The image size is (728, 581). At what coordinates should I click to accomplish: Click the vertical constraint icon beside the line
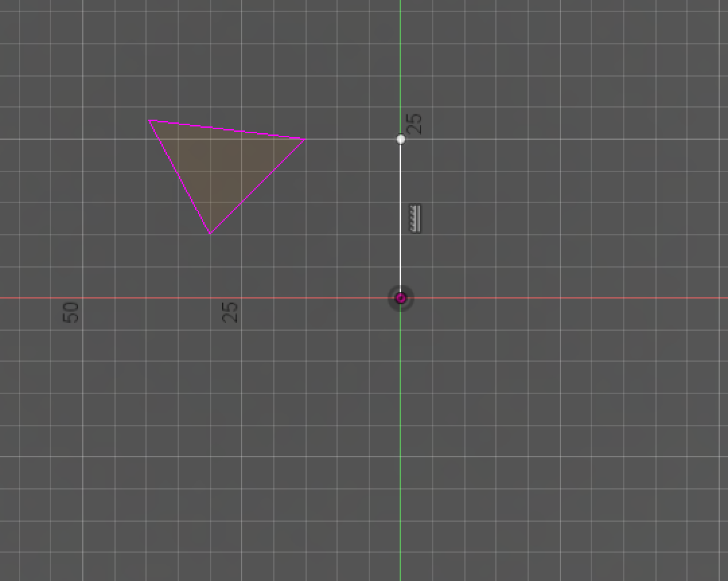(x=415, y=219)
